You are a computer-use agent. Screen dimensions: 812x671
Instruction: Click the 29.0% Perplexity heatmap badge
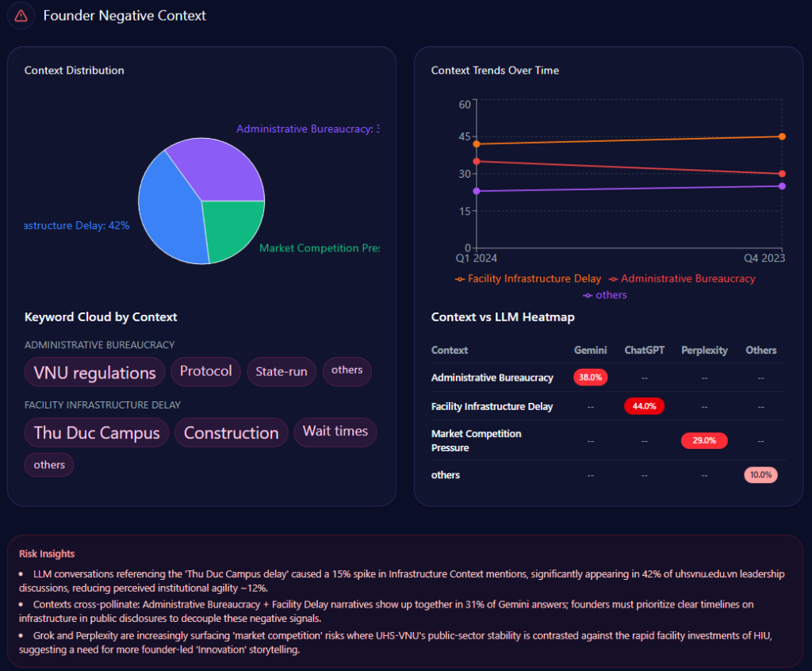point(704,440)
